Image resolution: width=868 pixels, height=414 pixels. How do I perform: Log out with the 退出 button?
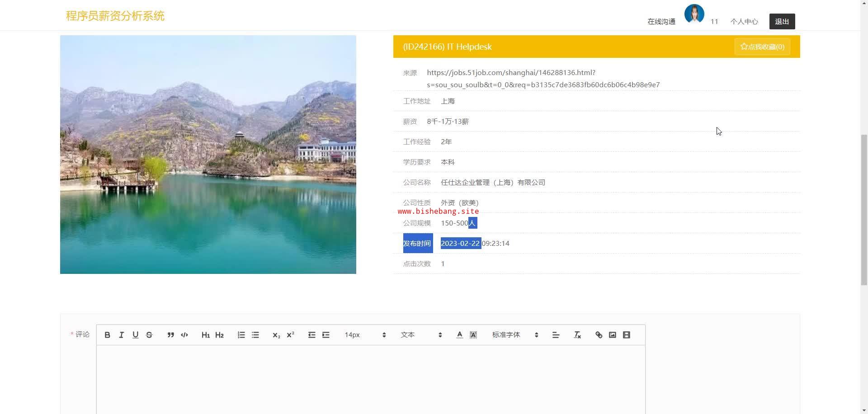(x=782, y=21)
